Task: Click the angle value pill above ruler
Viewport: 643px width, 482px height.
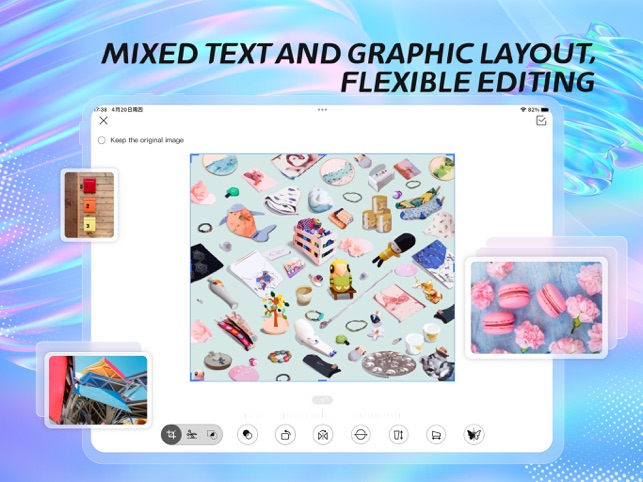Action: (x=322, y=400)
